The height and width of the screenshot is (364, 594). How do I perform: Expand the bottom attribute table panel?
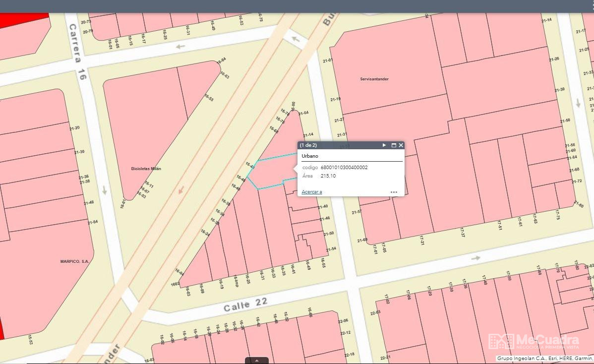(257, 361)
